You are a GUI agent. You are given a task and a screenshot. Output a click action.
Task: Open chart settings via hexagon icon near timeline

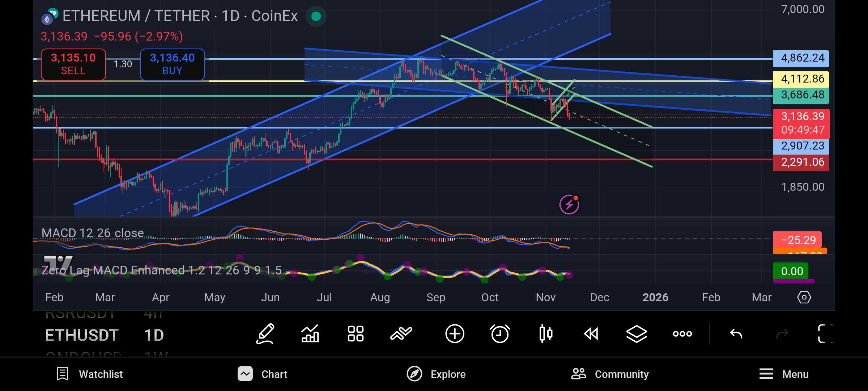coord(804,297)
